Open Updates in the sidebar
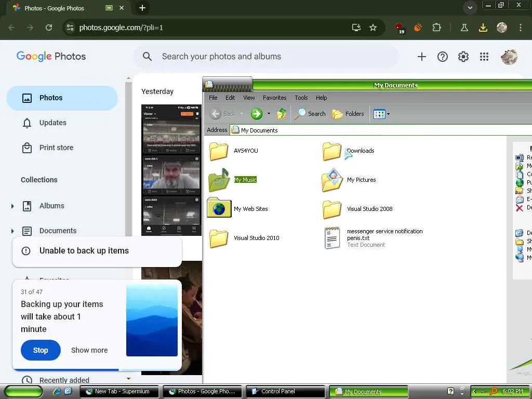 point(62,123)
